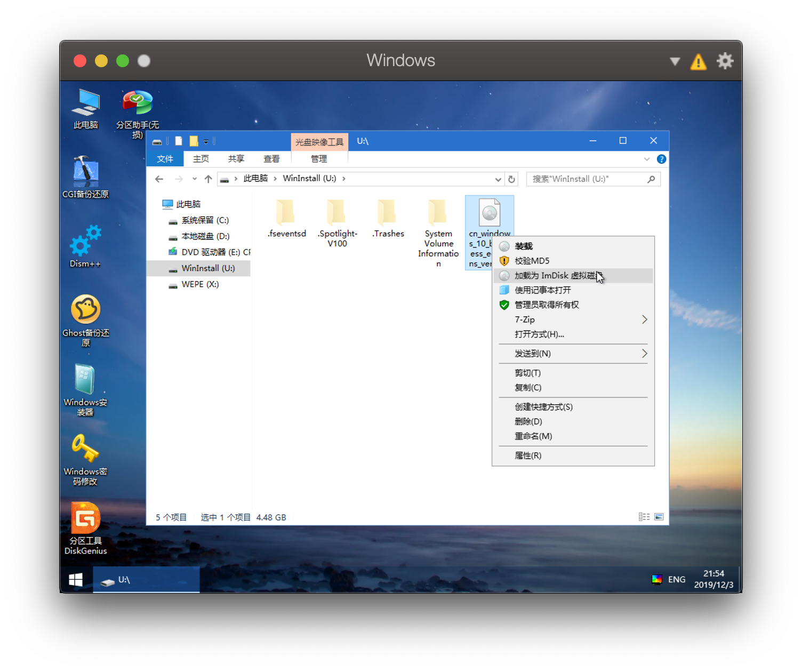The width and height of the screenshot is (802, 672).
Task: Click the help question mark icon
Action: tap(661, 159)
